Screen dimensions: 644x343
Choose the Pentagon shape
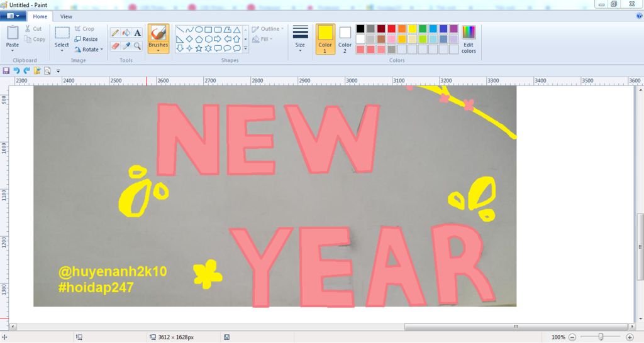pos(199,39)
